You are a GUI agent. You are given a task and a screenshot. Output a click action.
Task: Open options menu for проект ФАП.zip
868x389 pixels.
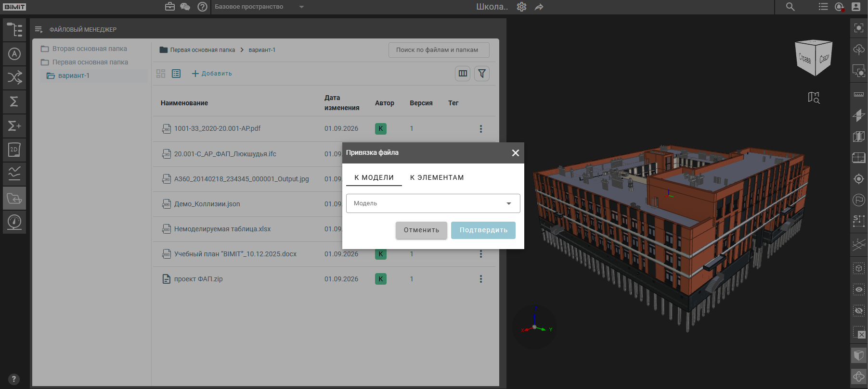click(481, 279)
